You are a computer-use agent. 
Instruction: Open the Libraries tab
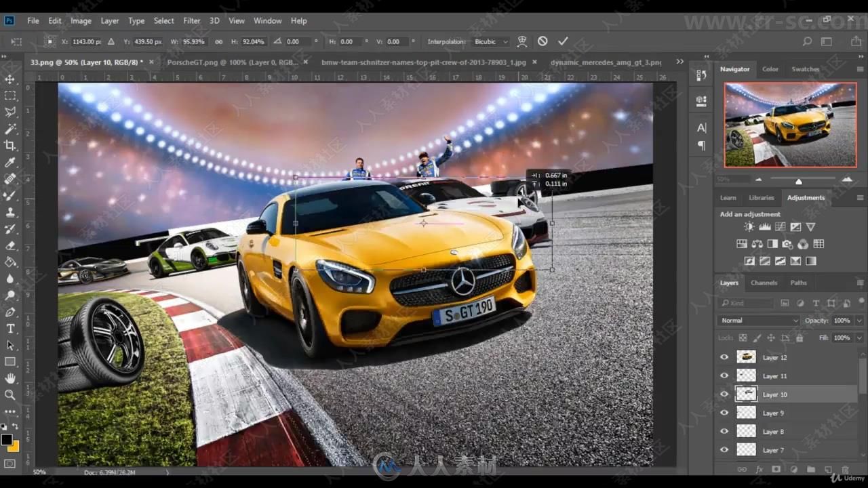click(761, 198)
